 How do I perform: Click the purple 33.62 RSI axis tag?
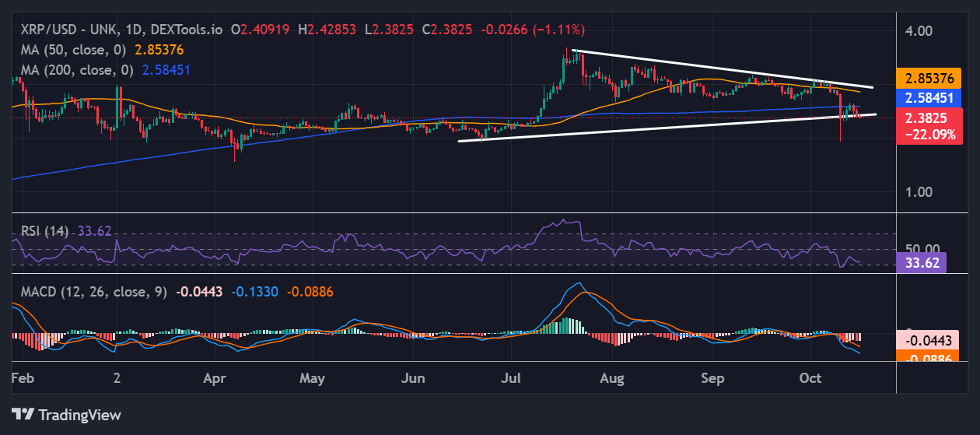pos(921,262)
